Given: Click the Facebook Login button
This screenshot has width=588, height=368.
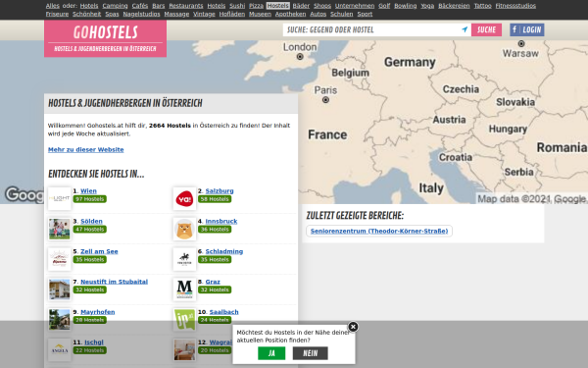Looking at the screenshot, I should click(x=527, y=29).
